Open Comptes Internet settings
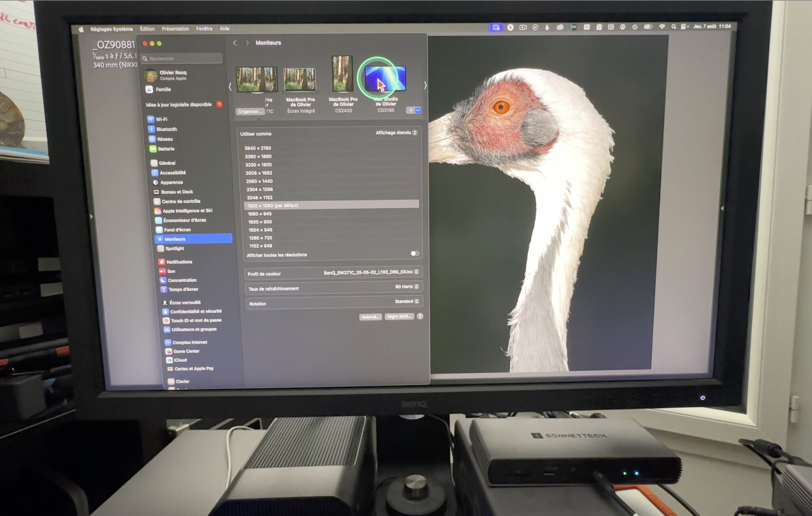 (186, 342)
